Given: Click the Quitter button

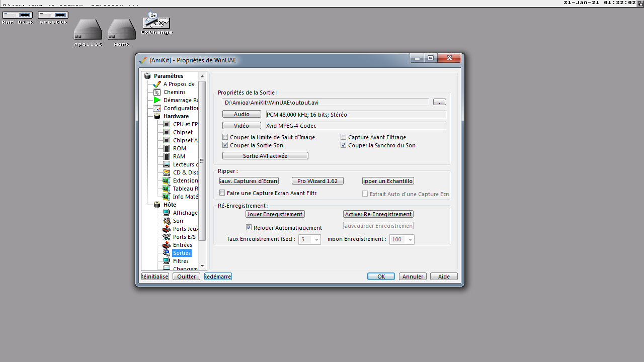Looking at the screenshot, I should 186,277.
